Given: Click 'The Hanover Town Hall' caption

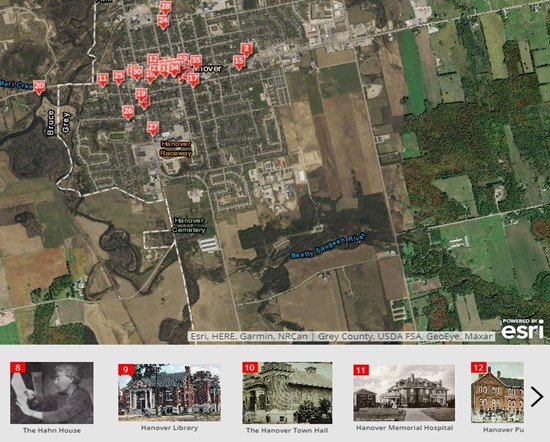Looking at the screenshot, I should 287,430.
